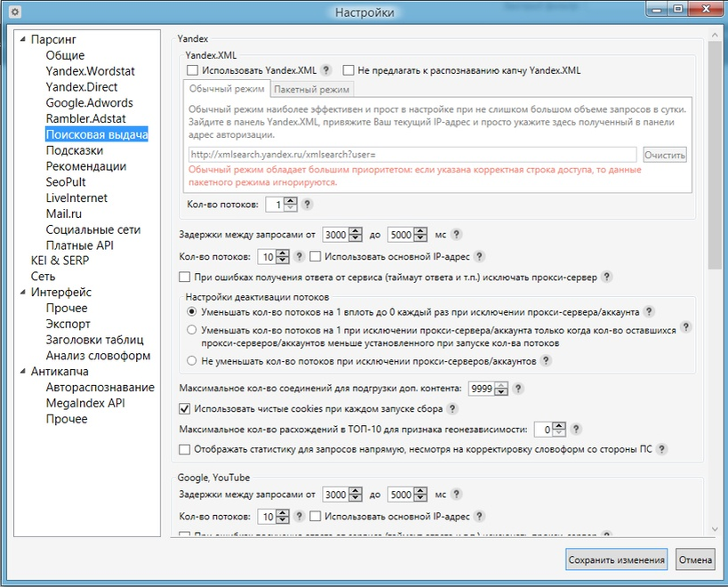This screenshot has width=728, height=587.
Task: Adjust ТОП-10 расхождений spinner
Action: pos(559,429)
